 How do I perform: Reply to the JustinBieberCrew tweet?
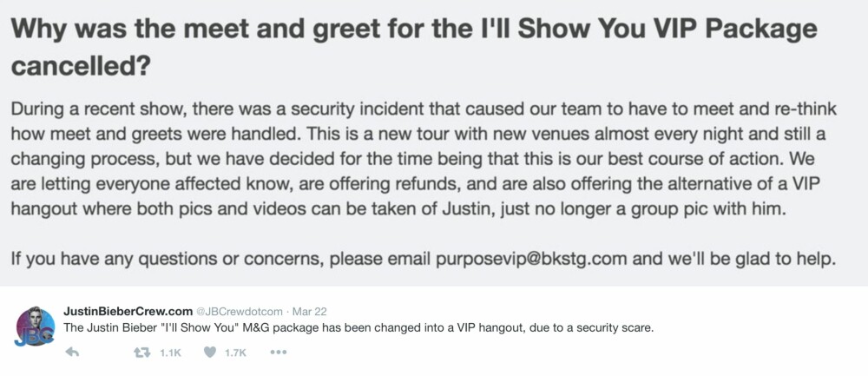click(x=72, y=353)
